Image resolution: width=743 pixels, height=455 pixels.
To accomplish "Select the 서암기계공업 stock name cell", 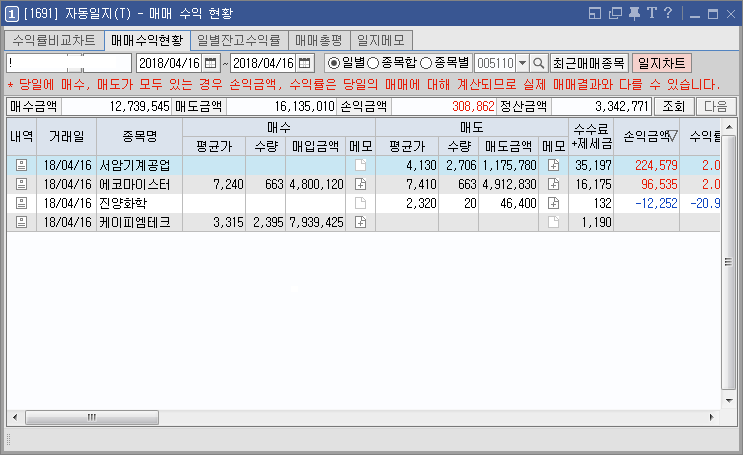I will pyautogui.click(x=139, y=165).
